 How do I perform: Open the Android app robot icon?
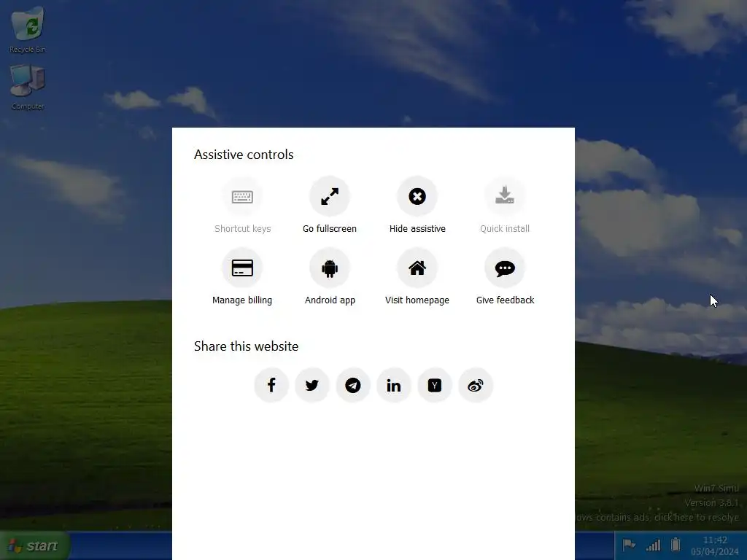tap(330, 268)
